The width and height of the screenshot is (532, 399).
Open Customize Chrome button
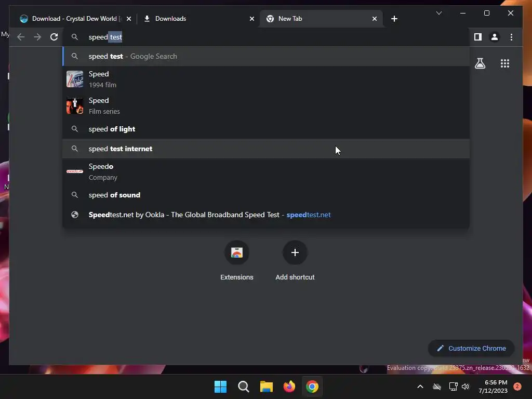coord(471,349)
